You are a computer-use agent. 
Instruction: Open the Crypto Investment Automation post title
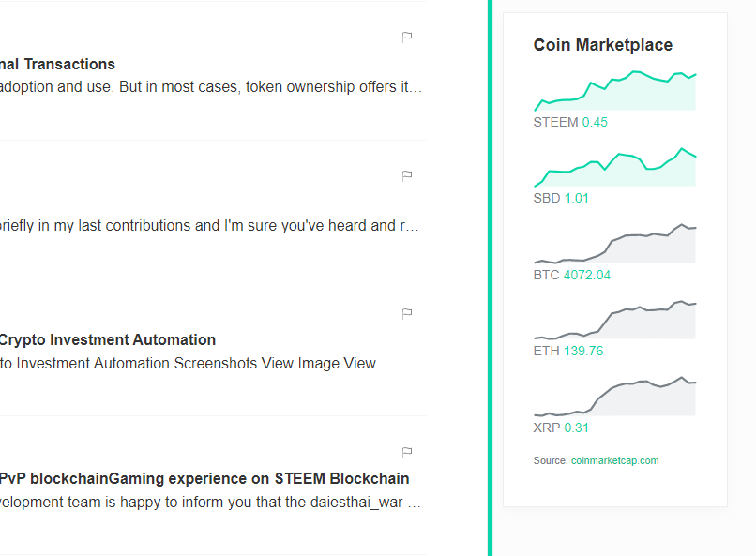pos(107,339)
